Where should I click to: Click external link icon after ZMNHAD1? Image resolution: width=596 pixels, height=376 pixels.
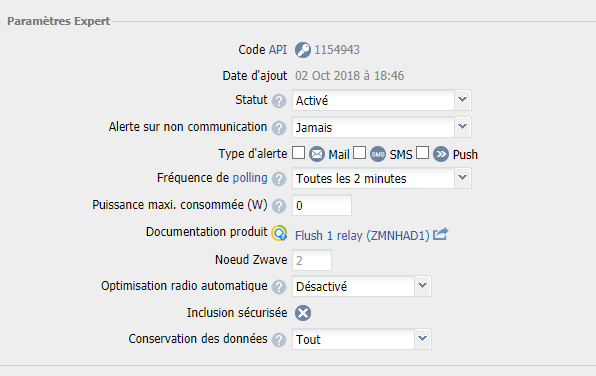coord(441,234)
